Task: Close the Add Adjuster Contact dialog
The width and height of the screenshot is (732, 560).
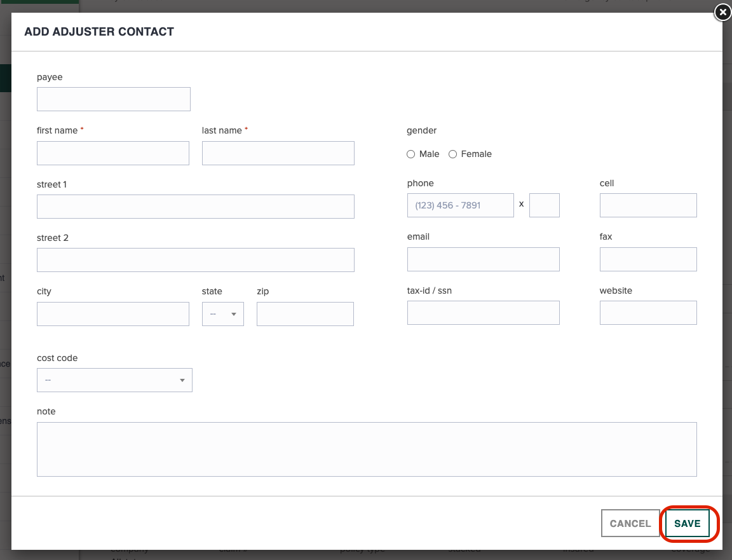Action: coord(722,12)
